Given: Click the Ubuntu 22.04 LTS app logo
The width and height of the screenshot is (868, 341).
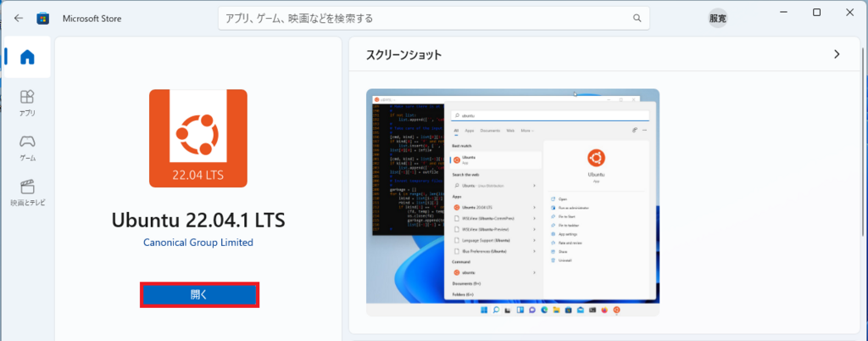Looking at the screenshot, I should 198,138.
